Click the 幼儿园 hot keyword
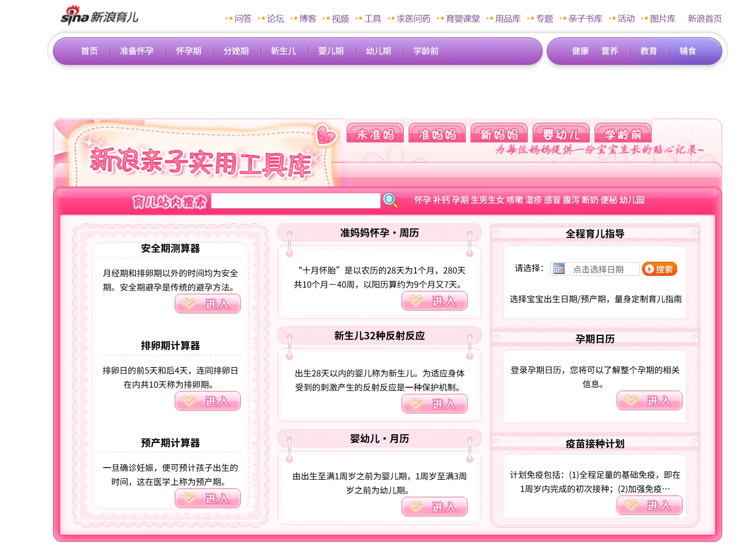The image size is (756, 547). tap(632, 200)
